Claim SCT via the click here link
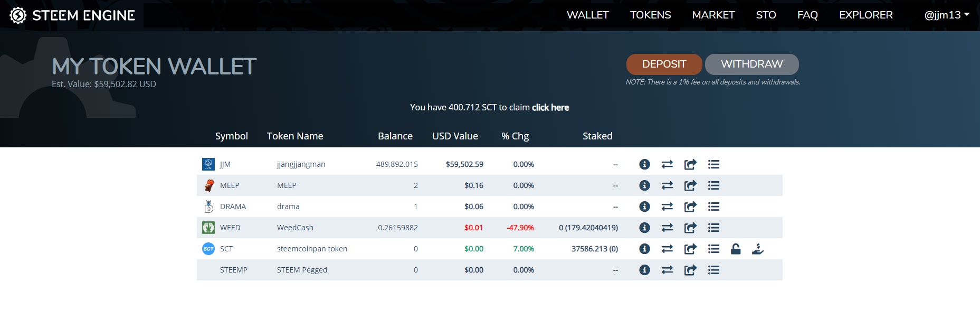The height and width of the screenshot is (310, 980). click(x=550, y=107)
